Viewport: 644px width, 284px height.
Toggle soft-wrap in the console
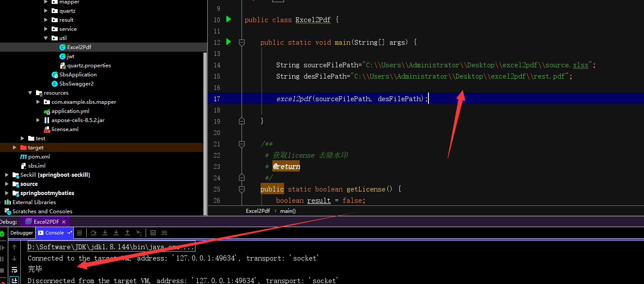pyautogui.click(x=14, y=270)
